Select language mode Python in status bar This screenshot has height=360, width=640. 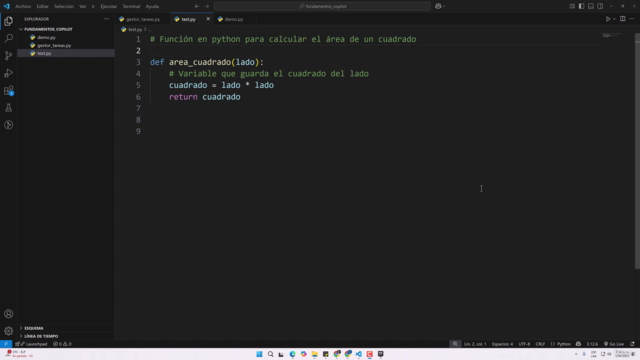(x=561, y=344)
